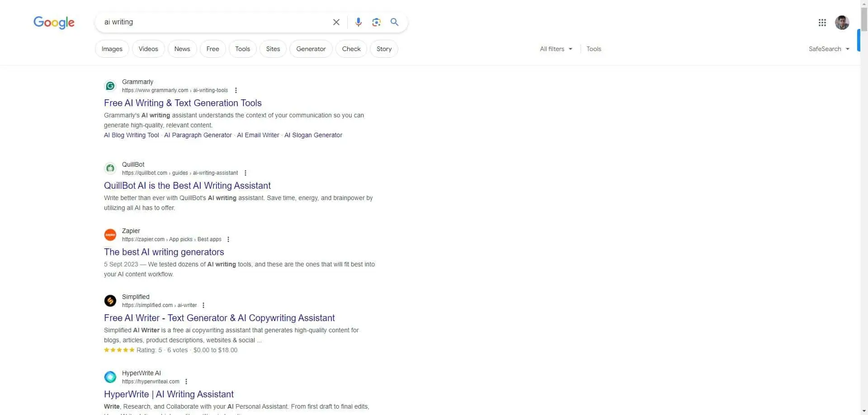Viewport: 868px width, 415px height.
Task: Expand the All filters dropdown
Action: pos(556,49)
